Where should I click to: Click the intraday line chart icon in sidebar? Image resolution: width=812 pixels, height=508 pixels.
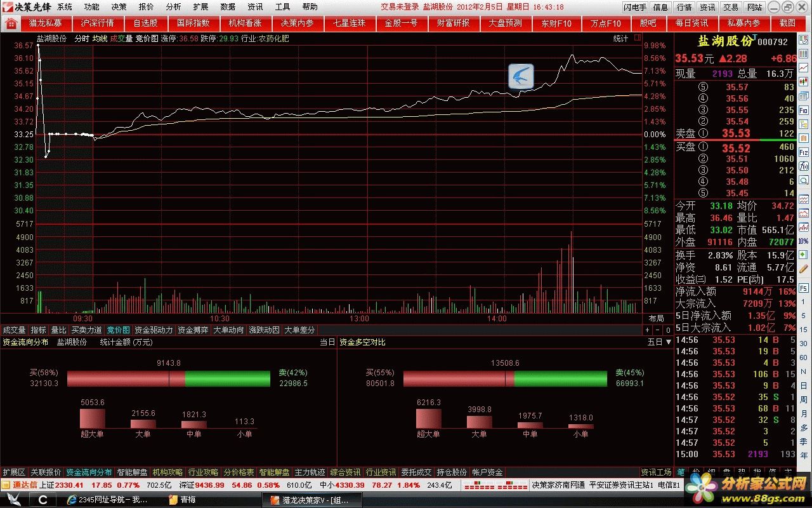[804, 67]
